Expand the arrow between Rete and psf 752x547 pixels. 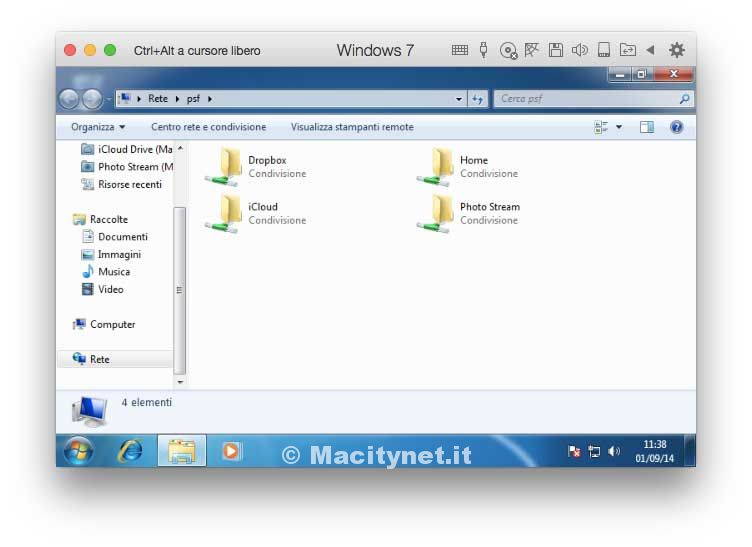point(177,99)
